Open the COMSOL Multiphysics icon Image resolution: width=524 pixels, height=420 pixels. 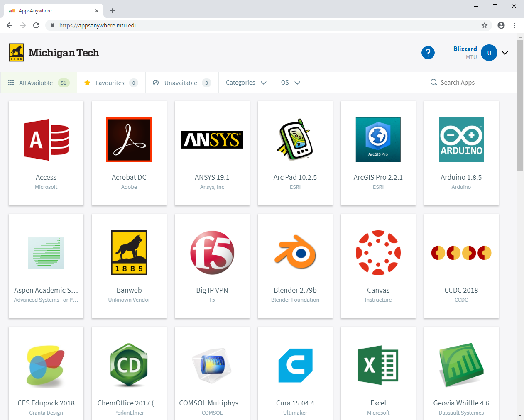click(212, 366)
